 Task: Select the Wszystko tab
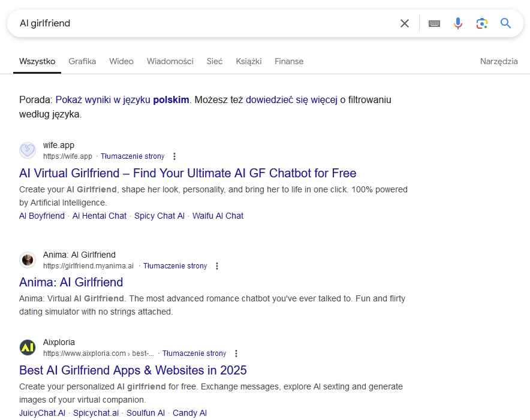(37, 62)
